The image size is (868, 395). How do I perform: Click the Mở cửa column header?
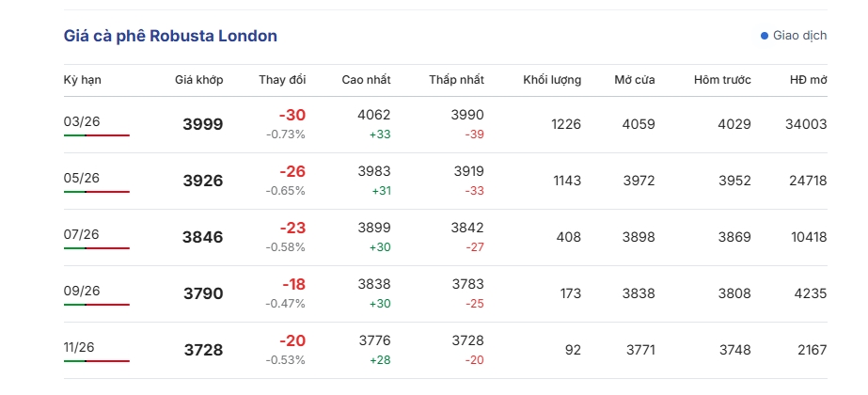[634, 80]
